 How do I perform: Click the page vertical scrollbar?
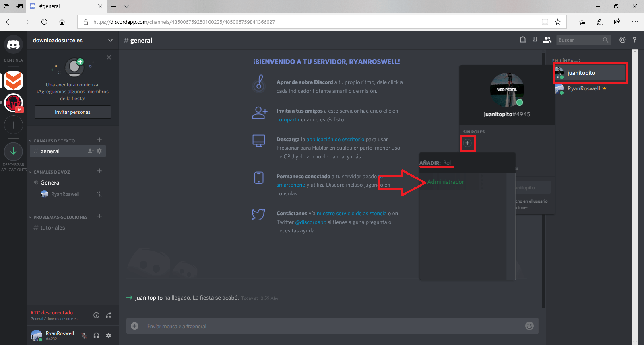click(635, 197)
